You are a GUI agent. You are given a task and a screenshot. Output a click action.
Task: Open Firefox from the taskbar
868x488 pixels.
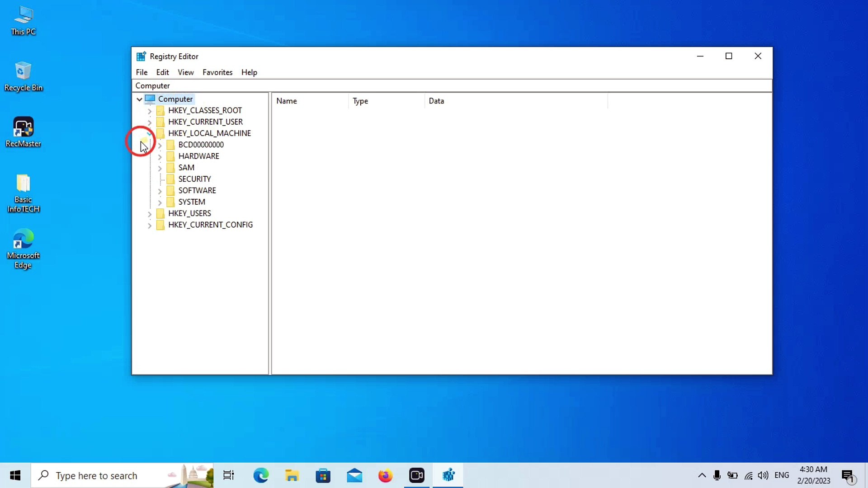[x=385, y=475]
